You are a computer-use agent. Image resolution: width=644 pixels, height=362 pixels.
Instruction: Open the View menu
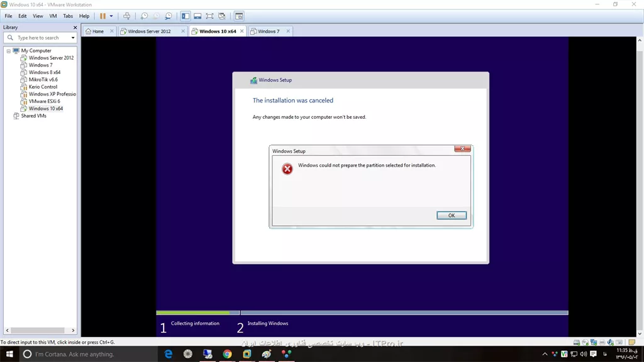coord(38,16)
